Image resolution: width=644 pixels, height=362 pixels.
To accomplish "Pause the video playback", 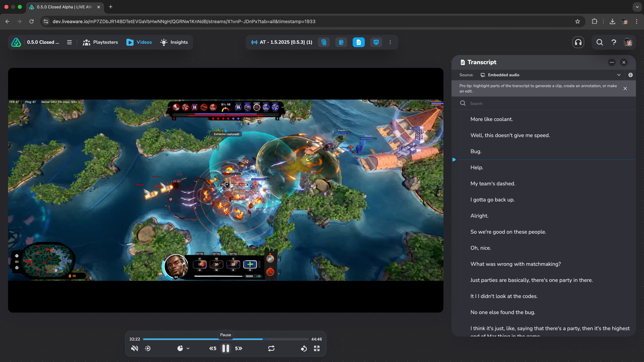I will point(226,348).
